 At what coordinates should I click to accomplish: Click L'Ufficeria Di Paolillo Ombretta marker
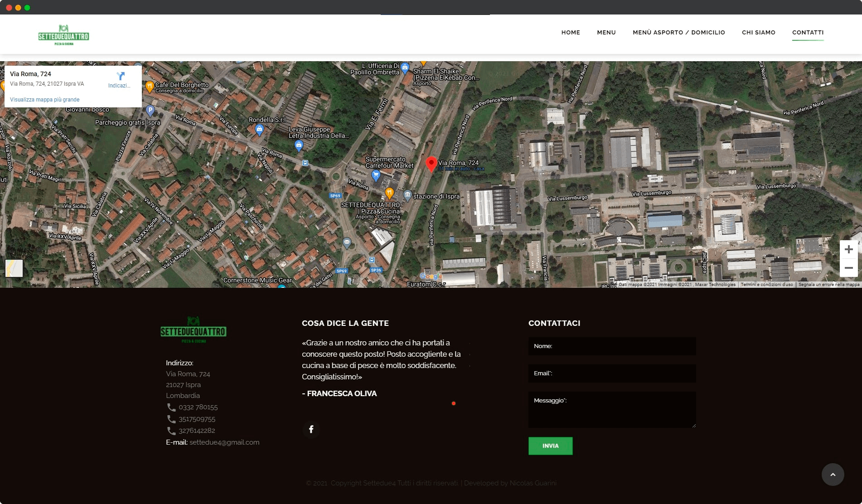[405, 68]
